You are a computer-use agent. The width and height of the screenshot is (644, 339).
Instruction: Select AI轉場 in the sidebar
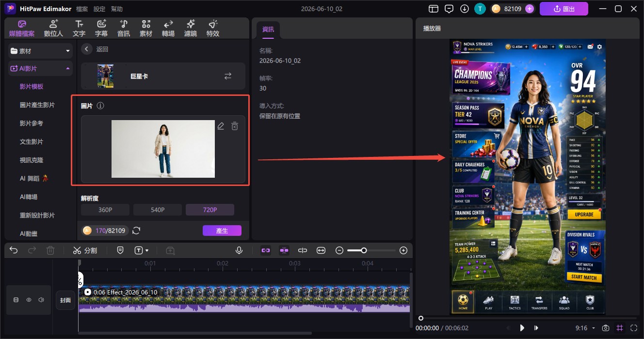[29, 197]
